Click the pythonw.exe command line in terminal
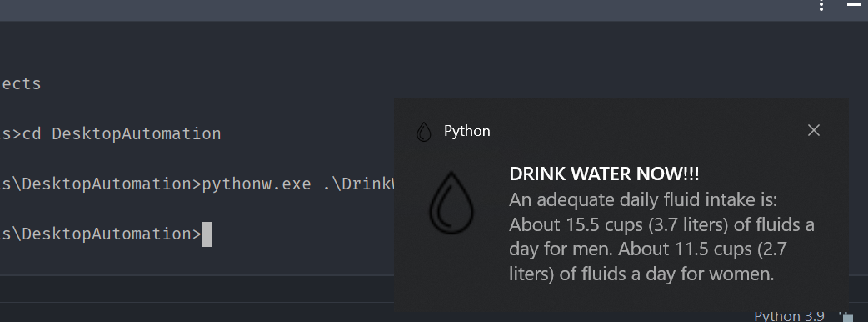This screenshot has height=322, width=868. point(197,184)
